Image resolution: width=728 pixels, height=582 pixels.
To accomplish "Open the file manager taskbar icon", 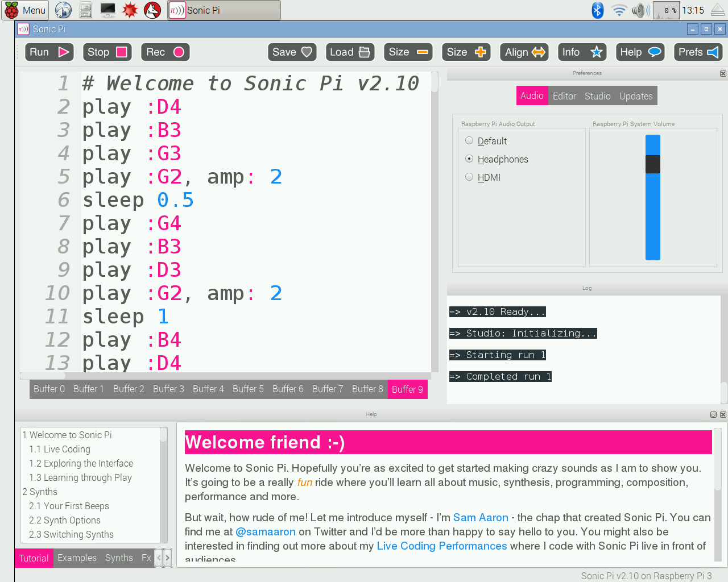I will pyautogui.click(x=85, y=10).
